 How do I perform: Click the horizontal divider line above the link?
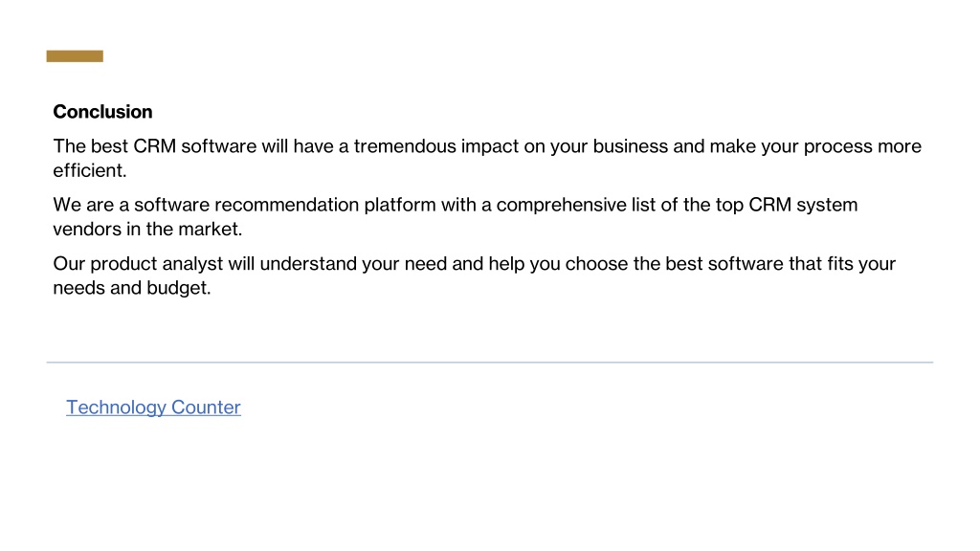click(x=489, y=363)
